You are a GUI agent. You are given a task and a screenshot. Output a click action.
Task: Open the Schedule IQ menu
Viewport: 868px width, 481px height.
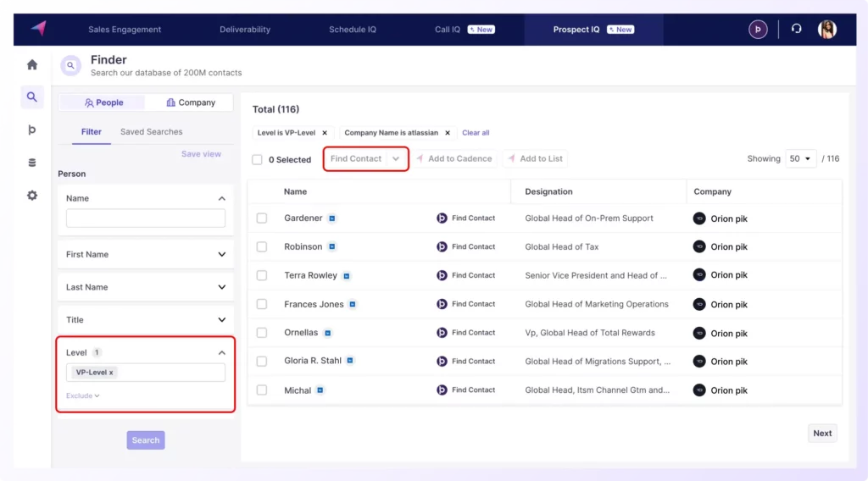pyautogui.click(x=353, y=30)
